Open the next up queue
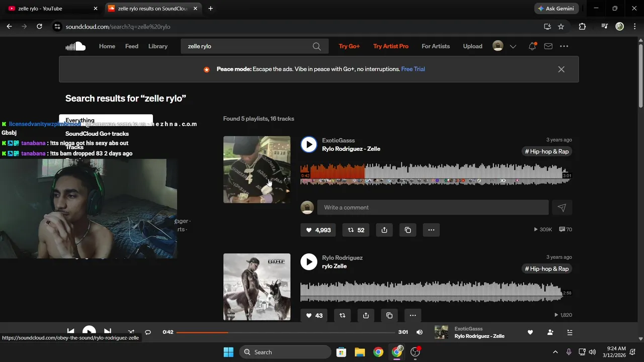Screen dimensions: 644x362 570,332
